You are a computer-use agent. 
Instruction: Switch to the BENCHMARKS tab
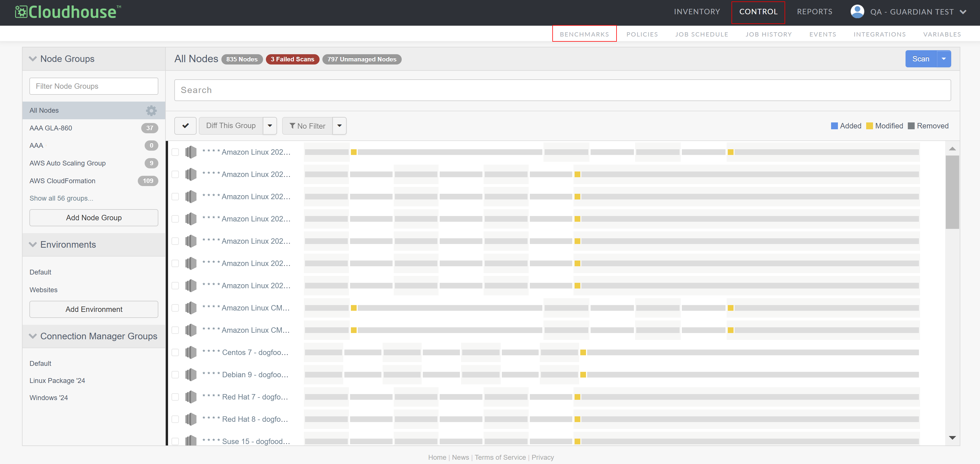[584, 34]
